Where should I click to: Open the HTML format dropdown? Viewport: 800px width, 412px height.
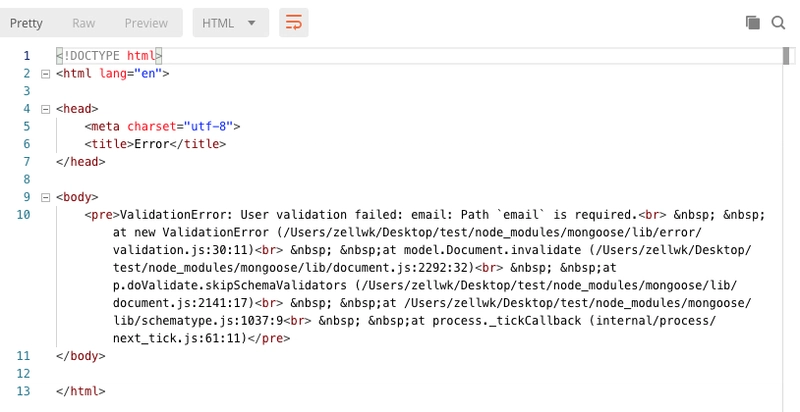click(x=230, y=22)
